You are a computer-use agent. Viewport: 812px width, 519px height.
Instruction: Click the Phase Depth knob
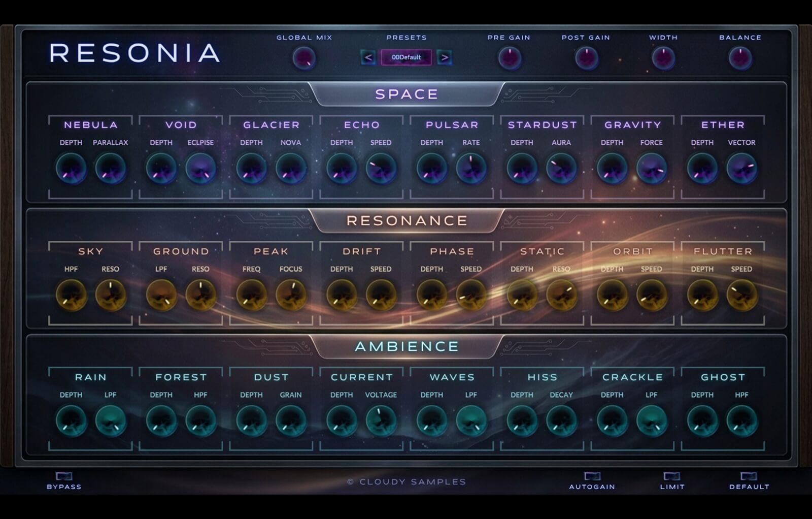click(432, 295)
